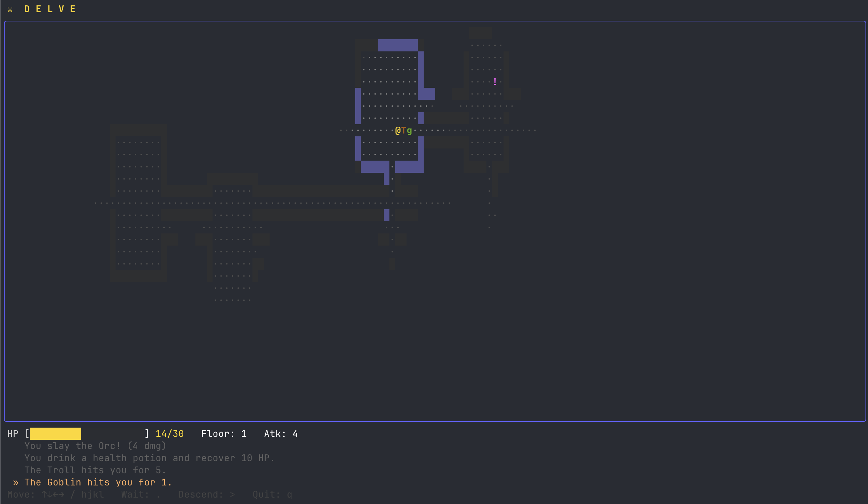Click the Quit: q hint
Image resolution: width=868 pixels, height=504 pixels.
(x=272, y=494)
